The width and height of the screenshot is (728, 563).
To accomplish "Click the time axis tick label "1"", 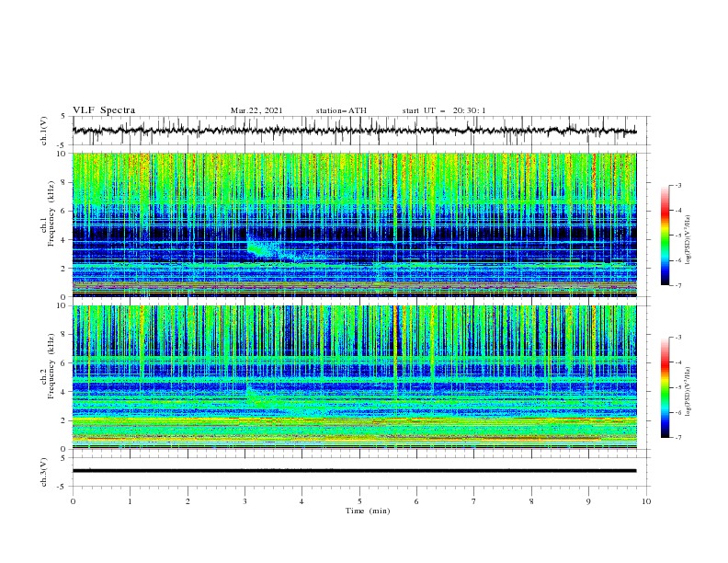I will point(130,501).
